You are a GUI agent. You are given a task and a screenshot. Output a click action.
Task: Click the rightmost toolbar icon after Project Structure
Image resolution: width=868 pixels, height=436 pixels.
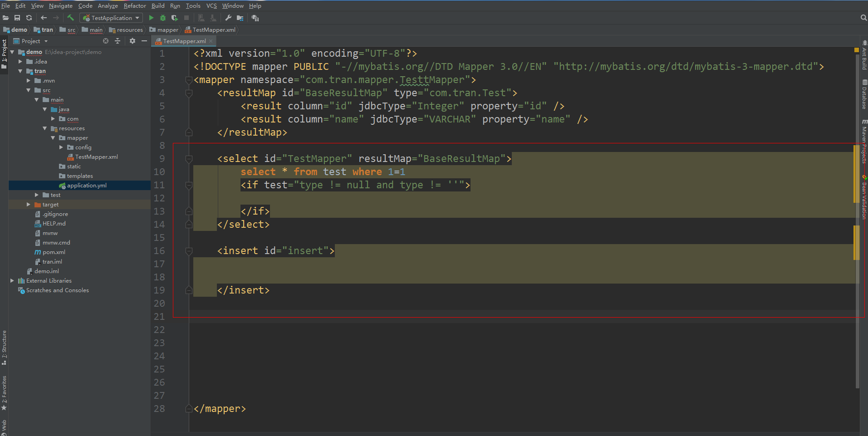pos(255,18)
